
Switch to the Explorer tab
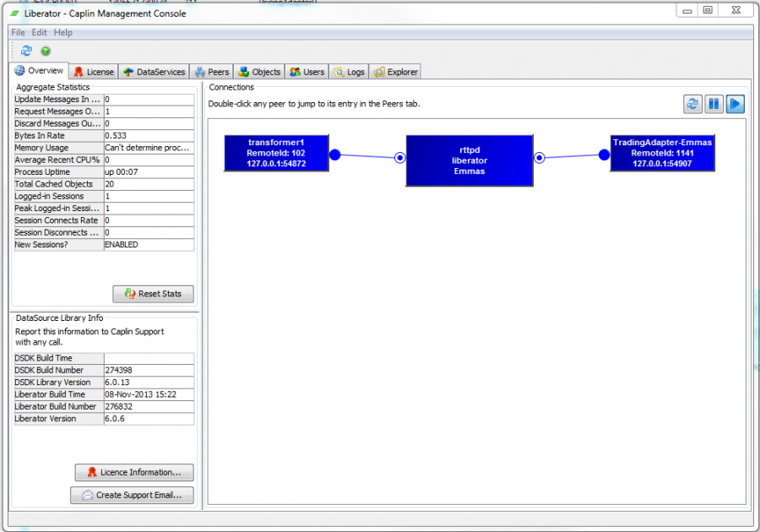[395, 72]
